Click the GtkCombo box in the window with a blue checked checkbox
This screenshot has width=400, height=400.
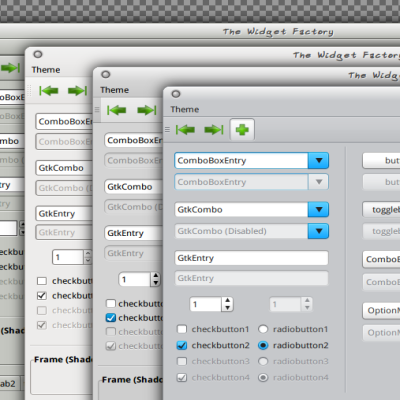point(134,187)
